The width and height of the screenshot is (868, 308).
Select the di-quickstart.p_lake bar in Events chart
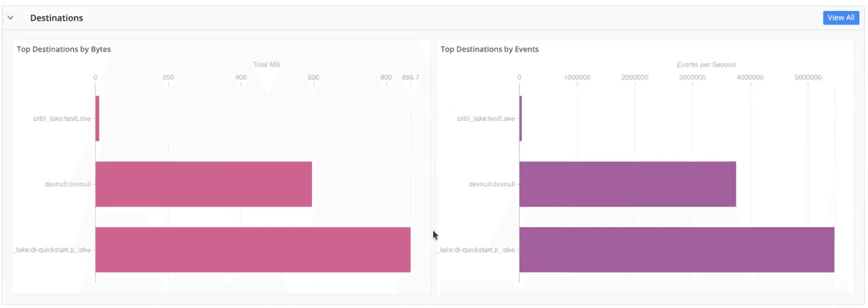[x=677, y=249]
